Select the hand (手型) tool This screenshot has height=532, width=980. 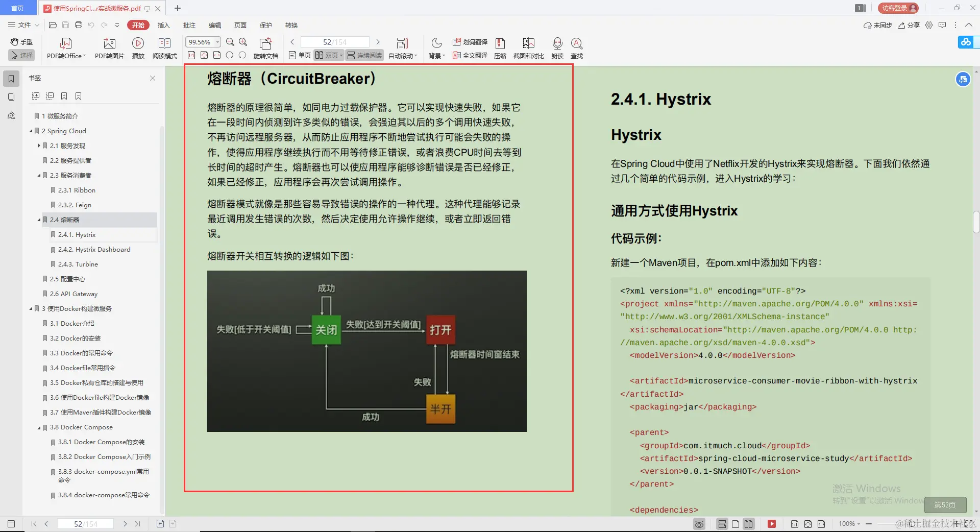pyautogui.click(x=21, y=42)
